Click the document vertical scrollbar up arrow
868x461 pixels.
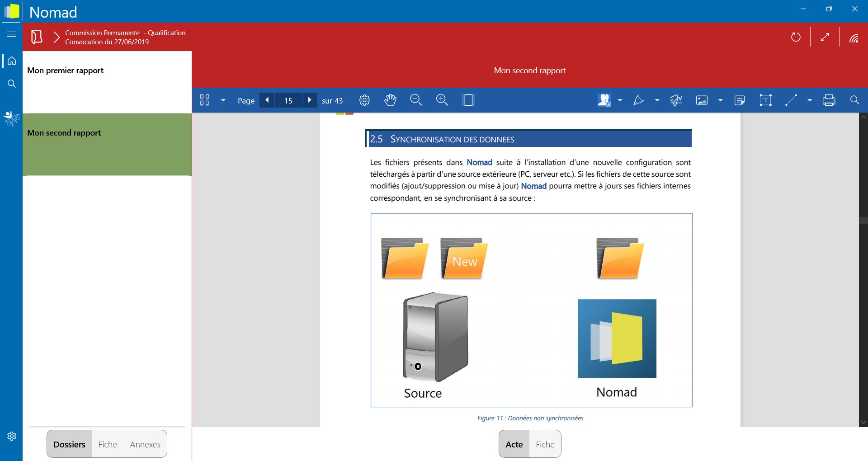tap(863, 117)
